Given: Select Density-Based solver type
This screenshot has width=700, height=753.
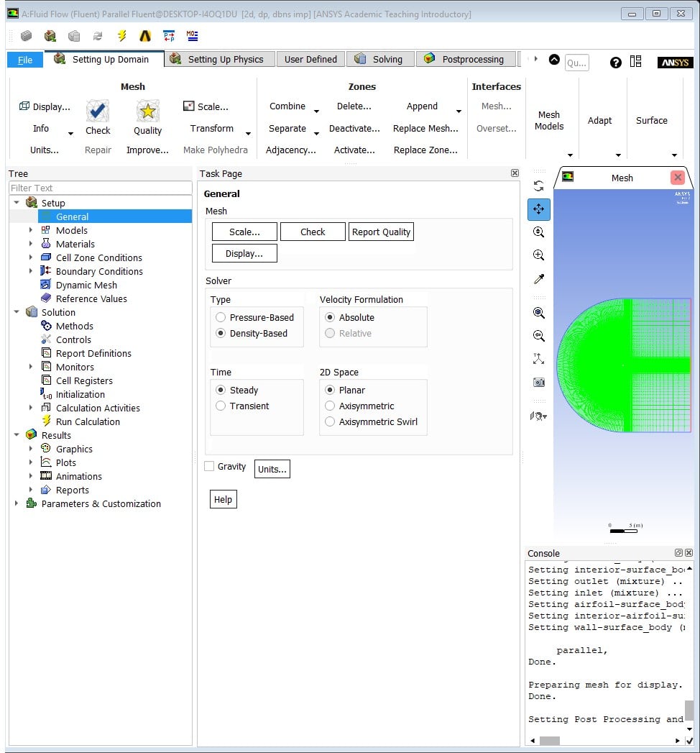Looking at the screenshot, I should pyautogui.click(x=221, y=333).
